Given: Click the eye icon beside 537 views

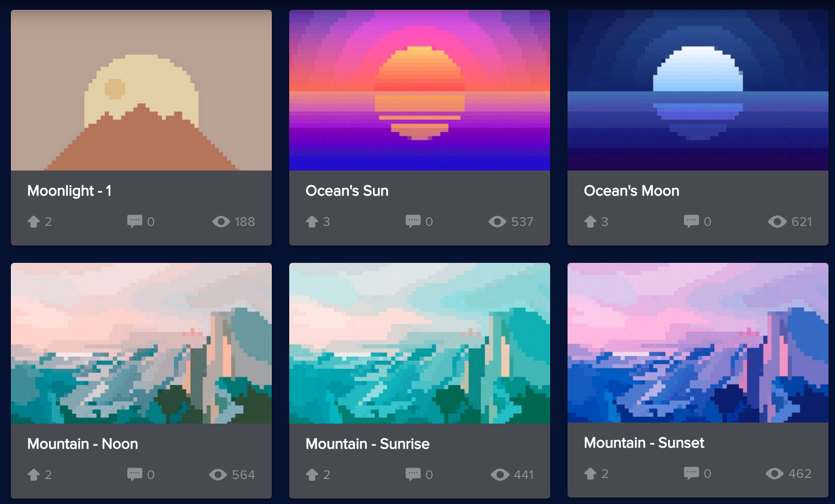Looking at the screenshot, I should click(x=497, y=222).
